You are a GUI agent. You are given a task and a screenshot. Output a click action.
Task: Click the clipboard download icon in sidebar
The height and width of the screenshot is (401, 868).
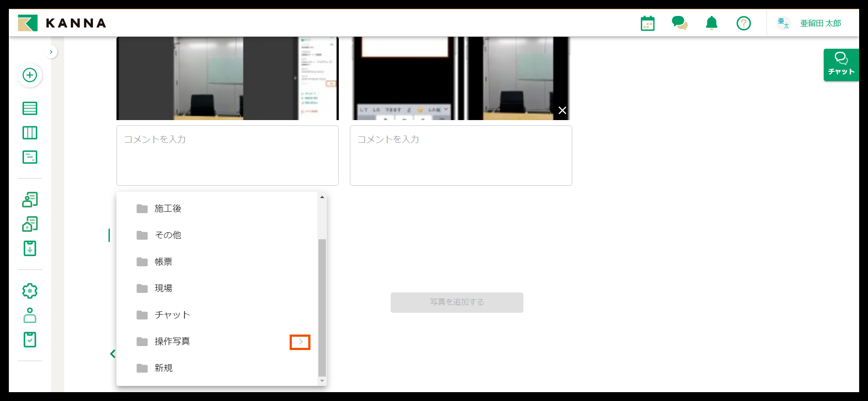tap(30, 249)
